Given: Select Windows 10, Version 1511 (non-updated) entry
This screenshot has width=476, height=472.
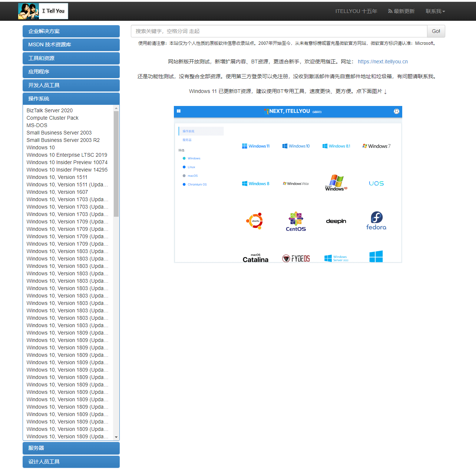Looking at the screenshot, I should pos(57,177).
